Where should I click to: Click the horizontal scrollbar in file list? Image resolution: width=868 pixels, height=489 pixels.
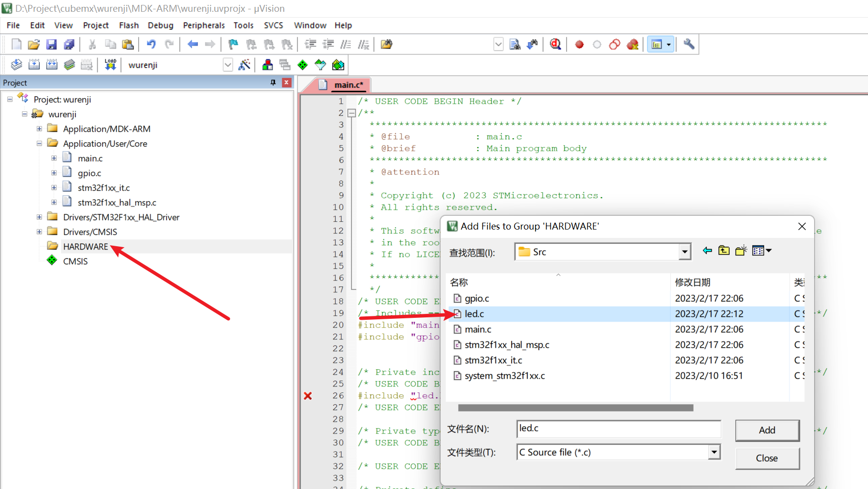(575, 408)
